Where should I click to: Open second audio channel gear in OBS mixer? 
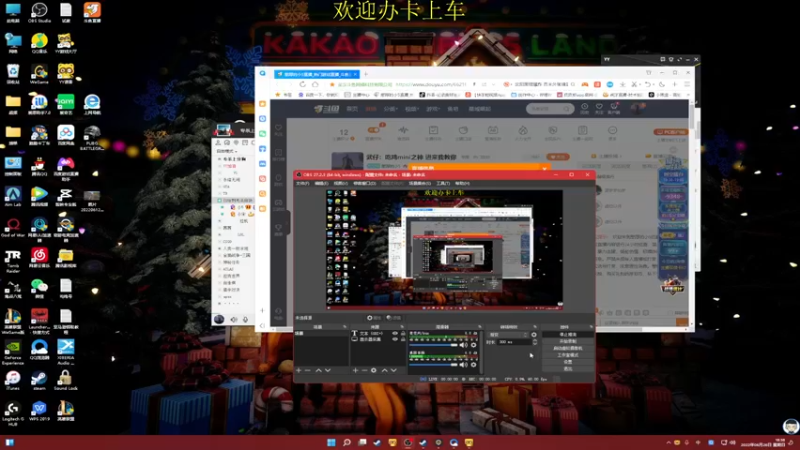click(473, 365)
